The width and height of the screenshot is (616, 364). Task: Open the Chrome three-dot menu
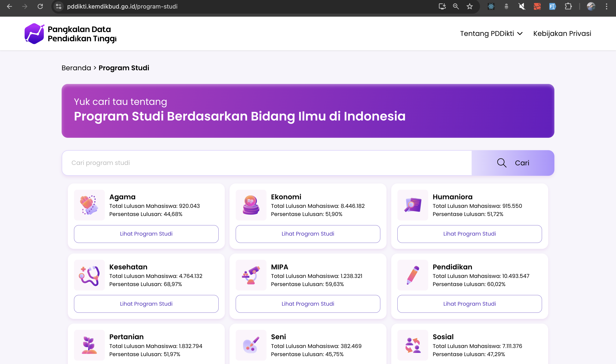click(606, 6)
